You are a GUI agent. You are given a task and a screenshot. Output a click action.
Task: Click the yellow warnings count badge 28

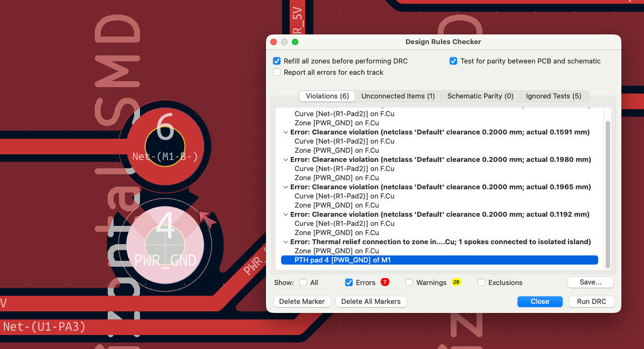456,282
